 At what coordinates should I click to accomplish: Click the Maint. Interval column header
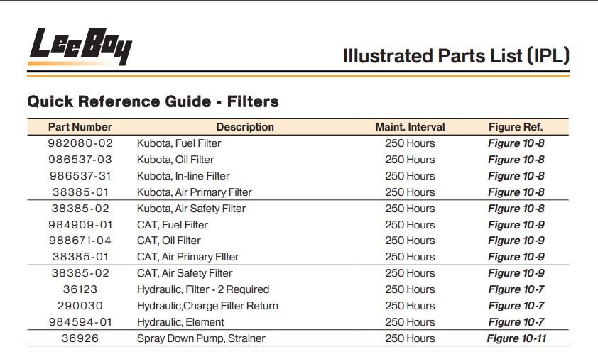coord(410,127)
